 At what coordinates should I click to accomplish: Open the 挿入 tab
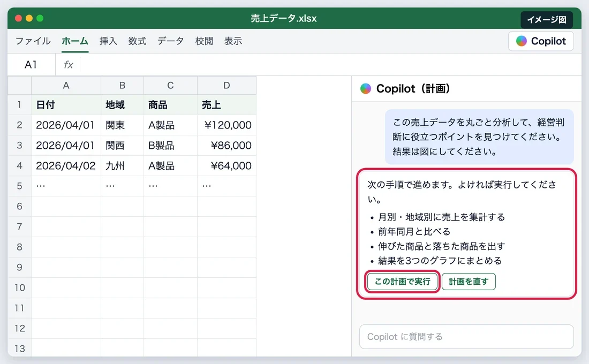[108, 41]
